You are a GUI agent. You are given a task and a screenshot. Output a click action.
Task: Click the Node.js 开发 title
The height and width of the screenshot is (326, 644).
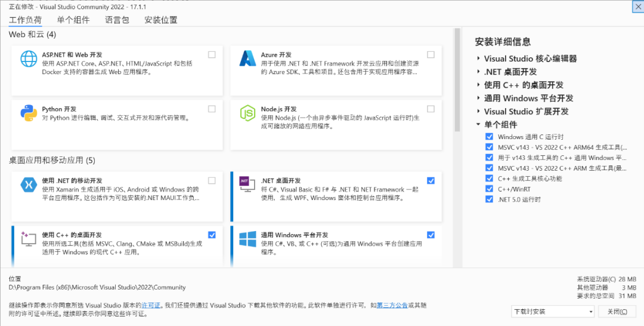coord(278,109)
